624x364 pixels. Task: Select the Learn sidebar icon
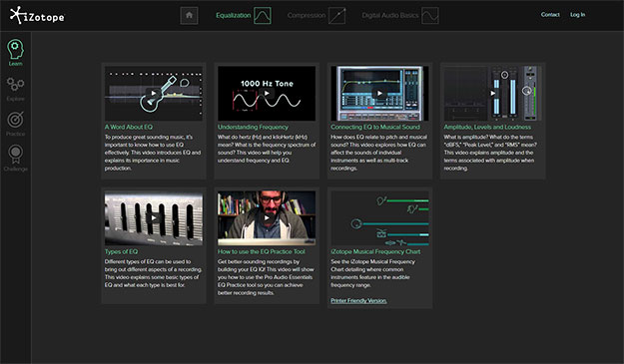pyautogui.click(x=15, y=49)
